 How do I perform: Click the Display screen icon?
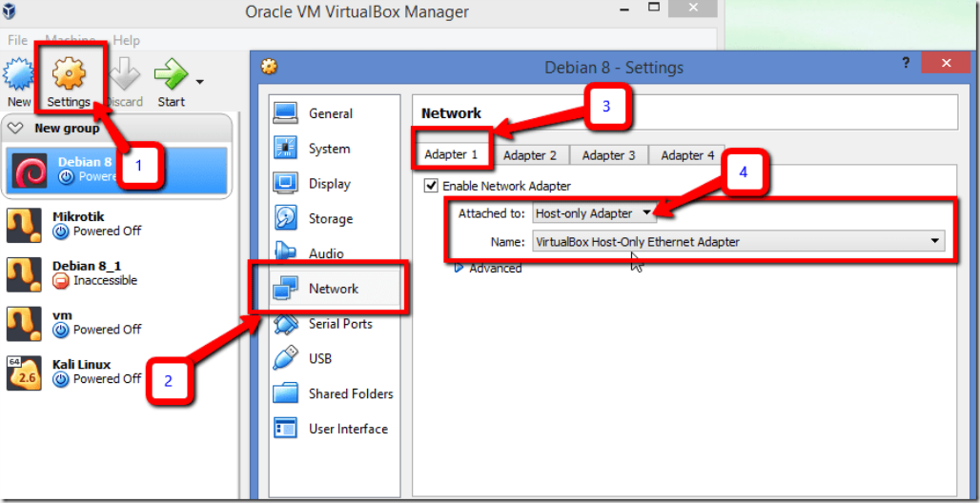pos(286,184)
